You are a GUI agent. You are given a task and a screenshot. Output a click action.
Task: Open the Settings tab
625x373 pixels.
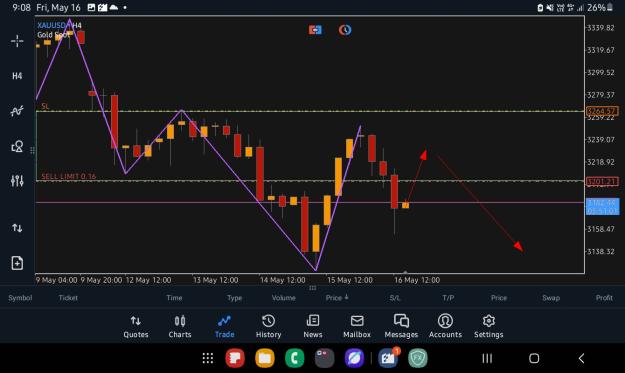click(489, 327)
